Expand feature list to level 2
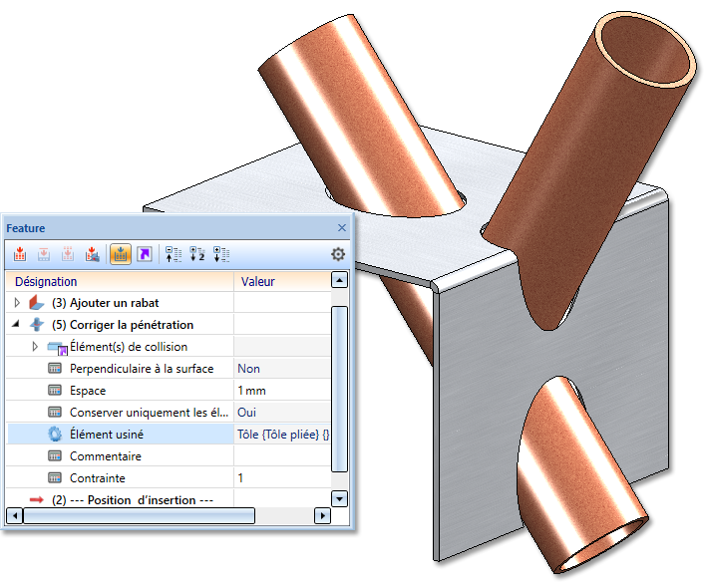This screenshot has height=588, width=708. click(197, 254)
